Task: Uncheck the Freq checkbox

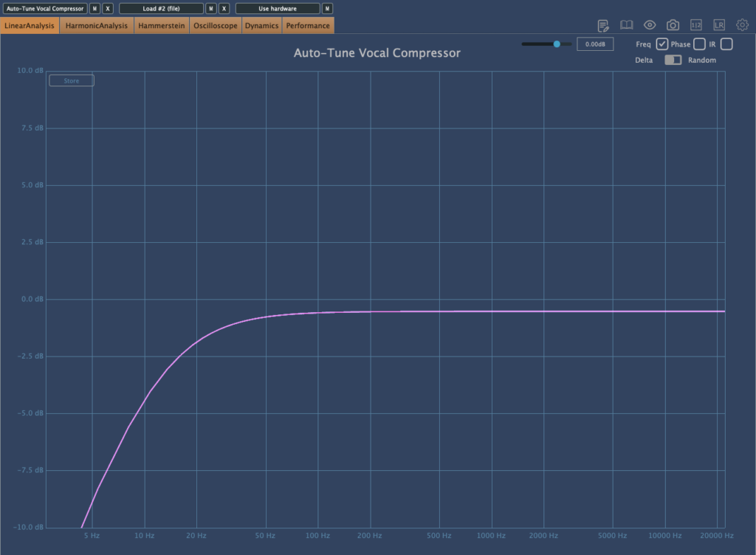Action: tap(662, 44)
